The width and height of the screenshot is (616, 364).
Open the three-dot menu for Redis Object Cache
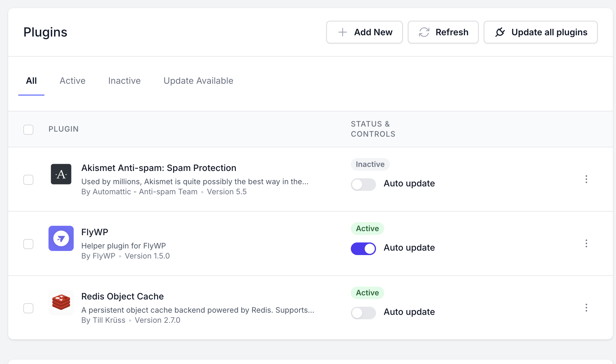point(586,308)
